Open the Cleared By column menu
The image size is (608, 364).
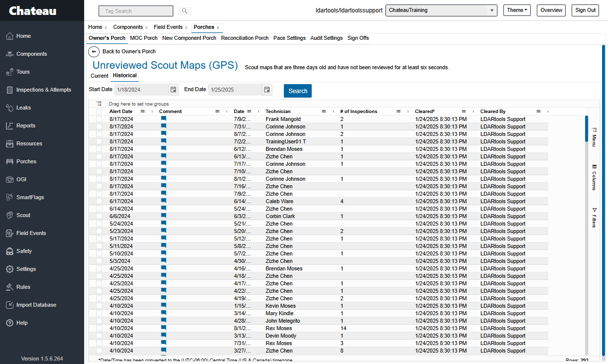539,112
